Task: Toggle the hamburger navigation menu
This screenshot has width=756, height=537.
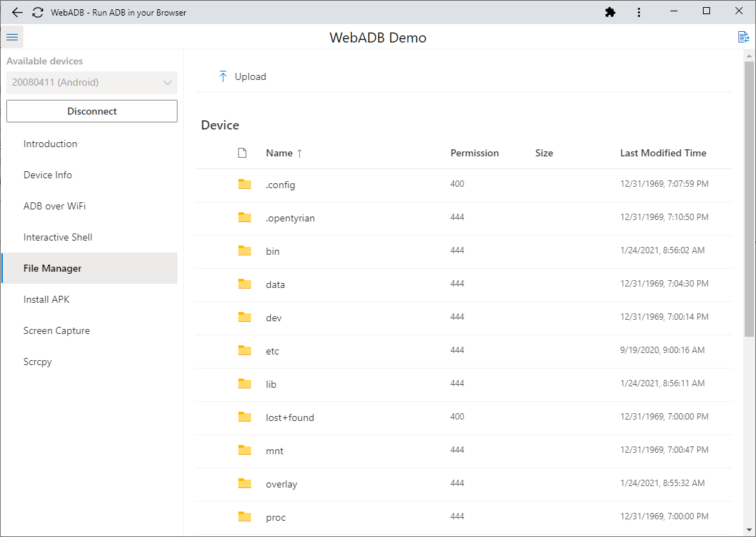Action: 12,37
